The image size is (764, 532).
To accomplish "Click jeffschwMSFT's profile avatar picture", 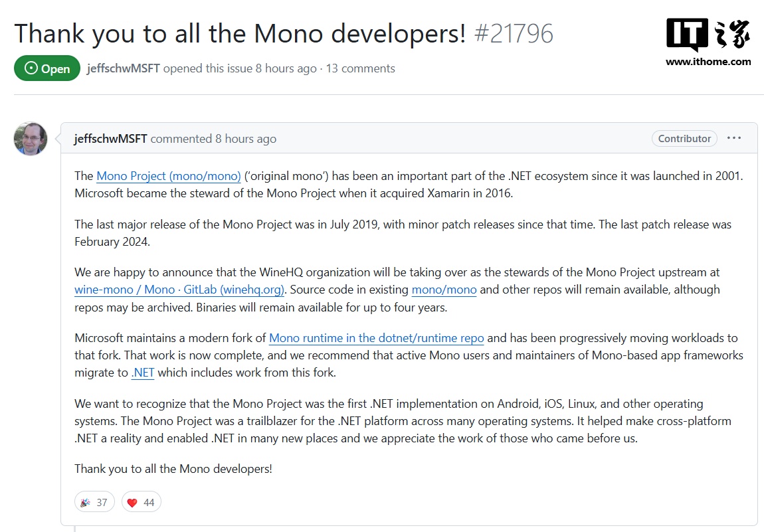I will tap(31, 139).
